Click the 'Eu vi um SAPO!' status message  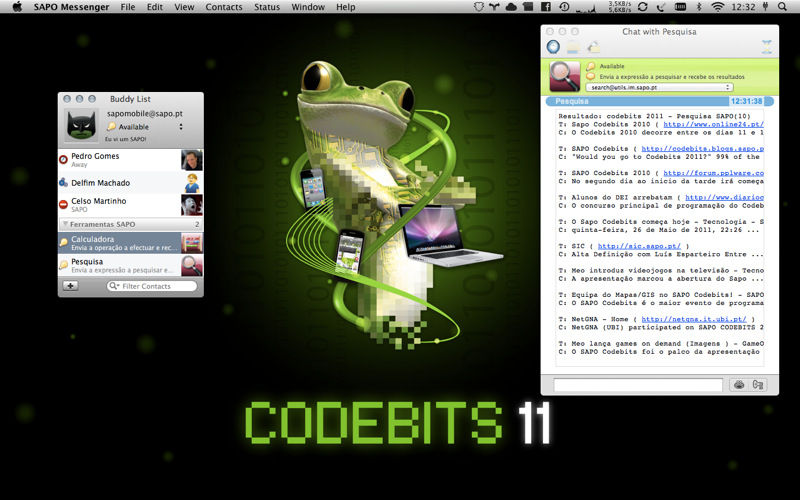[126, 139]
